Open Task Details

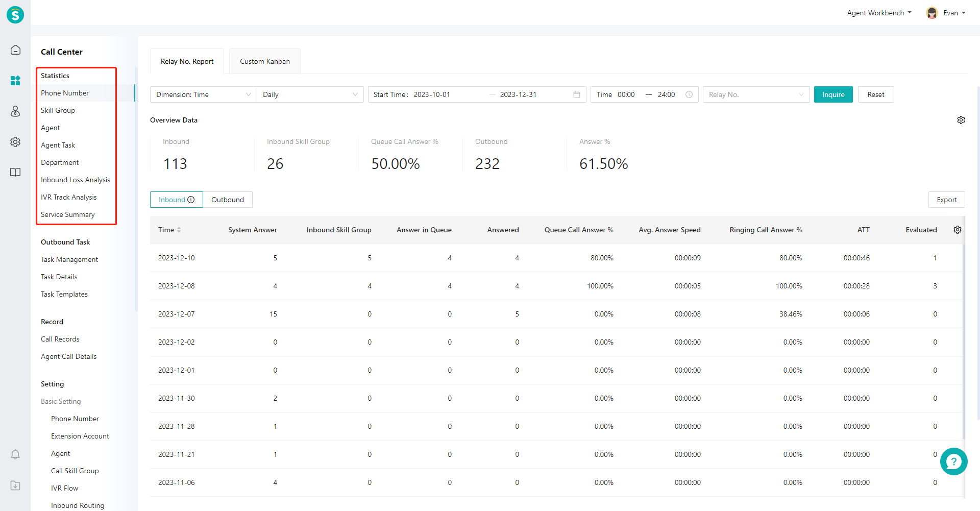tap(59, 277)
